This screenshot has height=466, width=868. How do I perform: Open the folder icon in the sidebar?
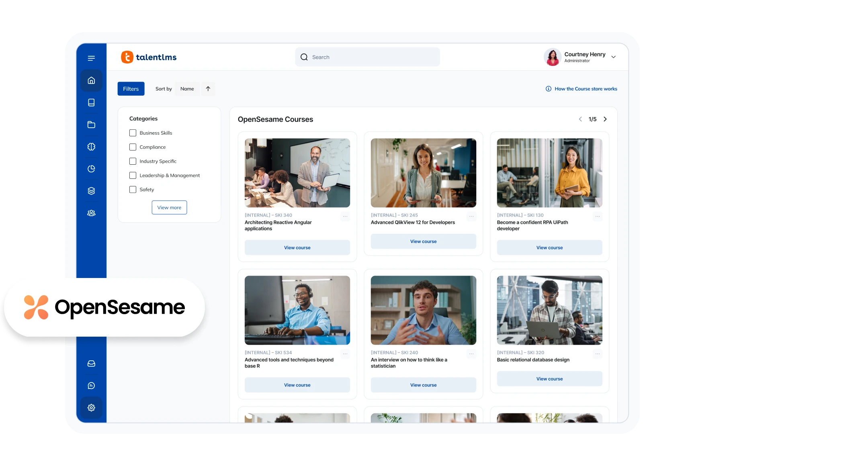(91, 125)
